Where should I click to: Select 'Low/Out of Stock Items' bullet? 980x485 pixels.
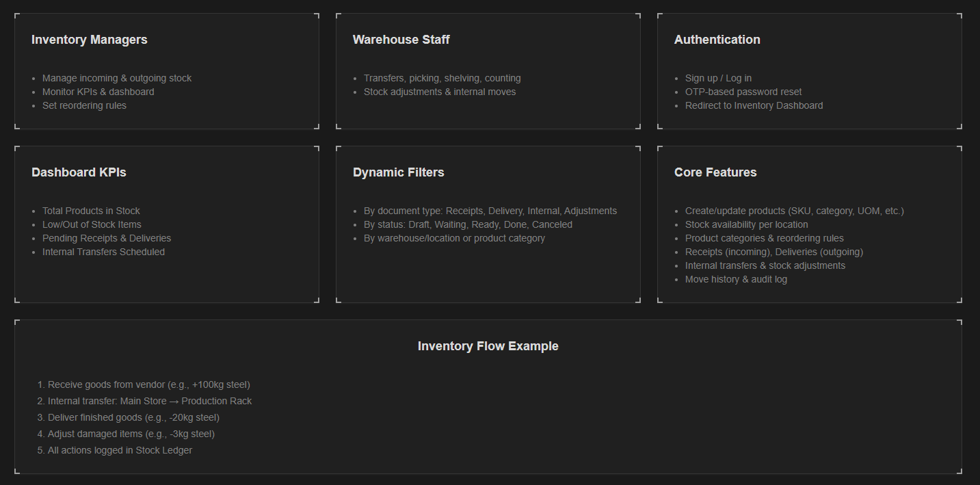(x=92, y=224)
